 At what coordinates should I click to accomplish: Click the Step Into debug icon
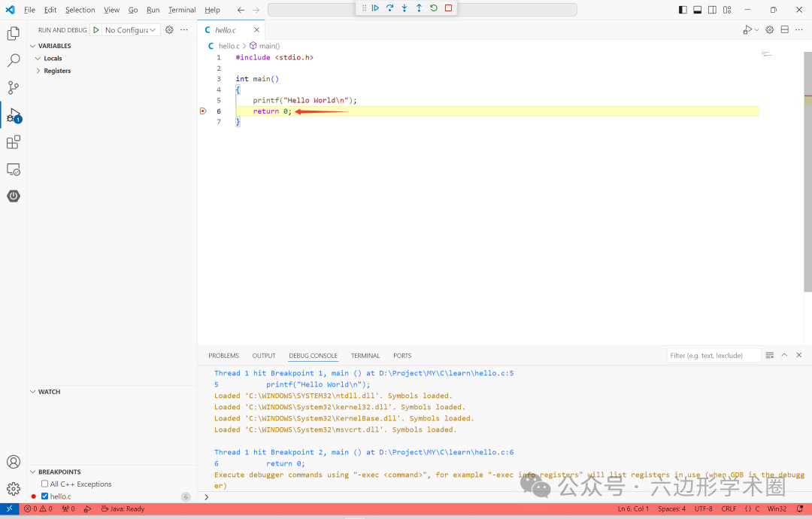pyautogui.click(x=404, y=8)
